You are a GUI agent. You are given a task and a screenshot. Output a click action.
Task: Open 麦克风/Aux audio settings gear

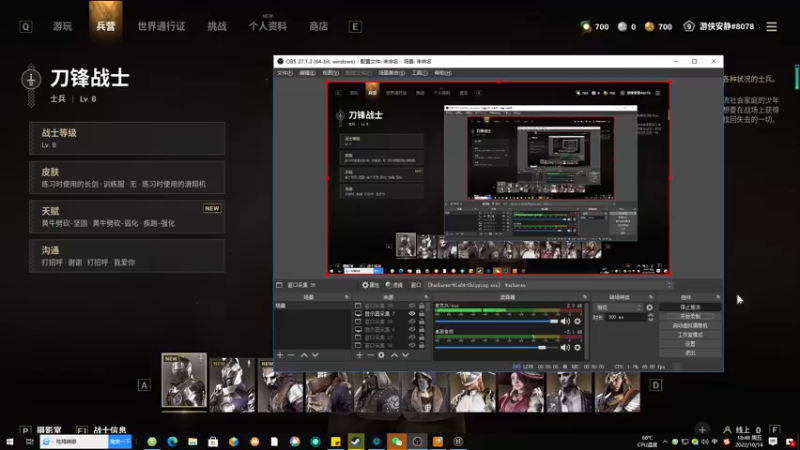578,321
